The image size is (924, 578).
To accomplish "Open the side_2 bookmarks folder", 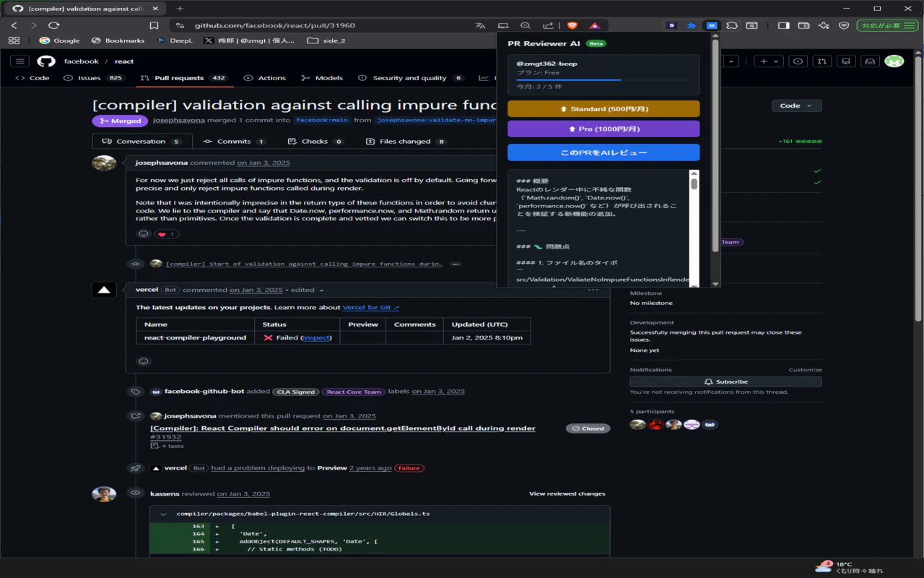I will point(326,40).
